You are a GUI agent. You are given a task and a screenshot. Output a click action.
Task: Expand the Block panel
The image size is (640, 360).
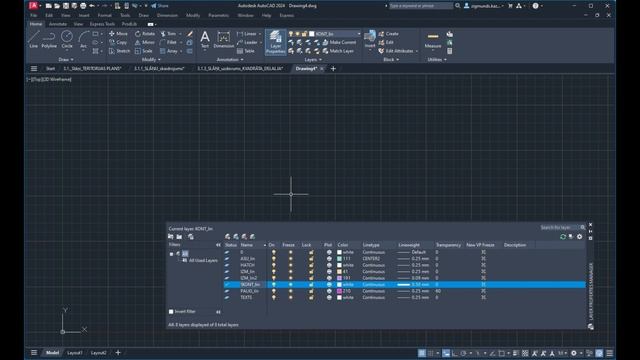coord(391,60)
